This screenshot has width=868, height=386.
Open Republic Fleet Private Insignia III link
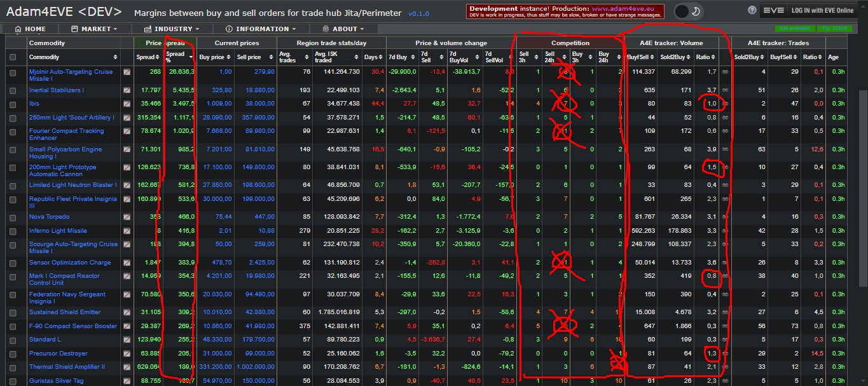click(x=73, y=202)
